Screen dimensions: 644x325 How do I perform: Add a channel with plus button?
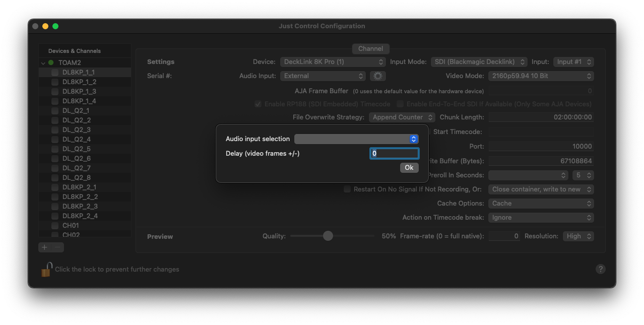coord(45,247)
